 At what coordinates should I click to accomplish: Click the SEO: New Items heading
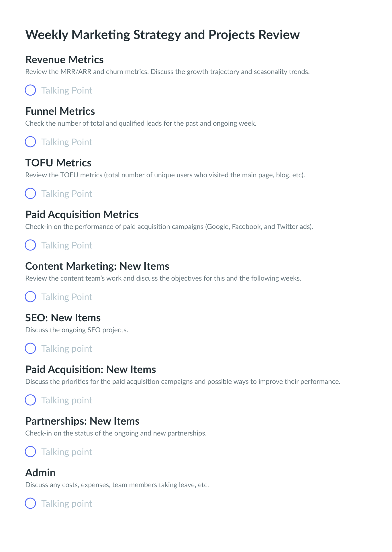point(63,318)
